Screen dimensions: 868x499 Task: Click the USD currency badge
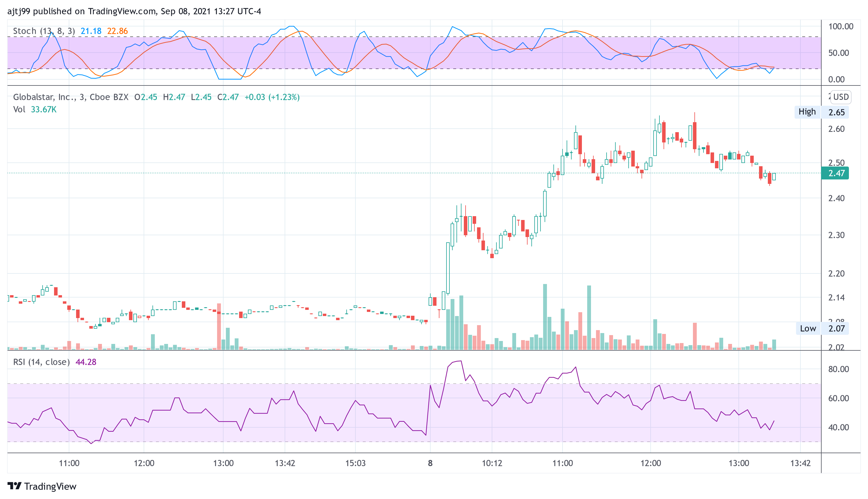[840, 97]
